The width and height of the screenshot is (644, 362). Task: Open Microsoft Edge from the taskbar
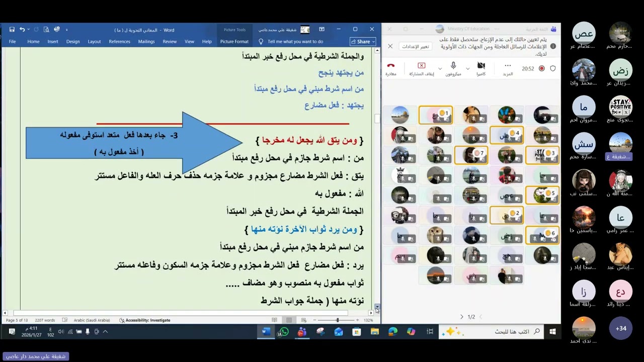pos(393,331)
